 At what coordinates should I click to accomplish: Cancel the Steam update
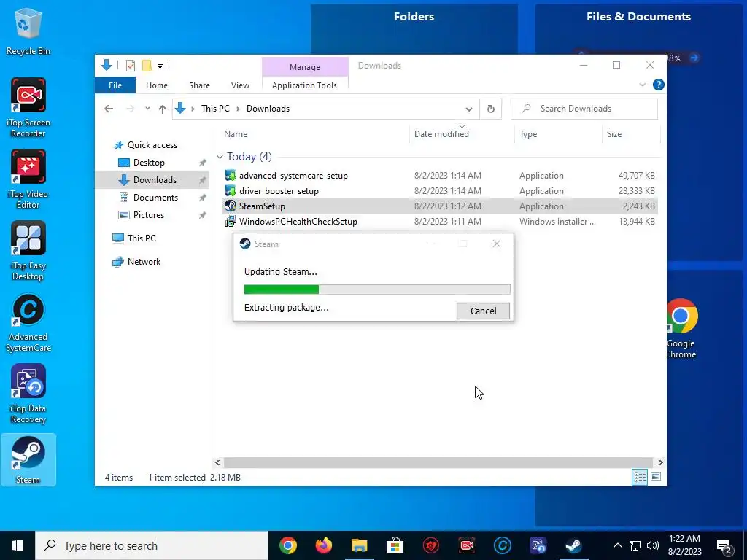tap(483, 311)
